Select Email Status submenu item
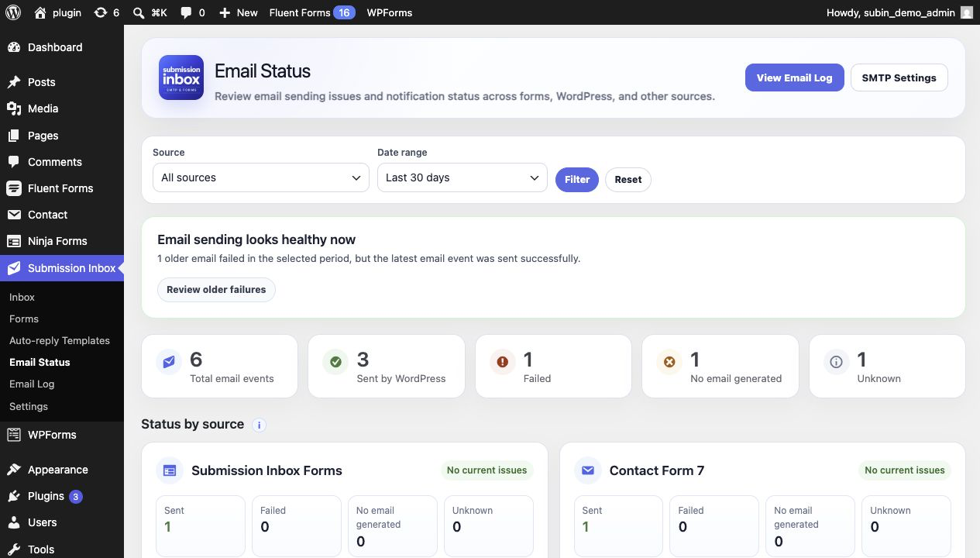Image resolution: width=980 pixels, height=558 pixels. [40, 362]
